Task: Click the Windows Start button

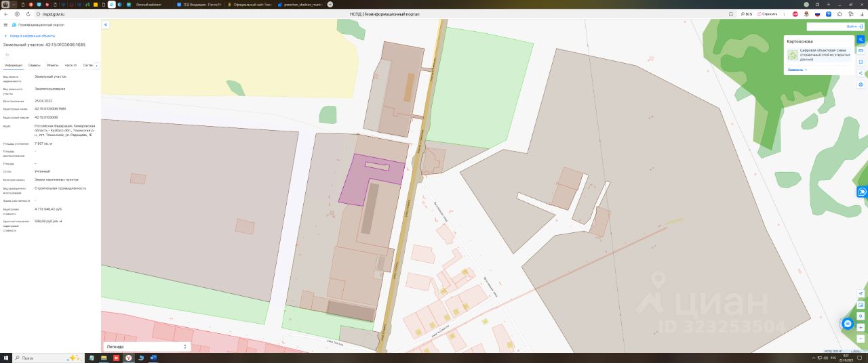Action: click(6, 358)
